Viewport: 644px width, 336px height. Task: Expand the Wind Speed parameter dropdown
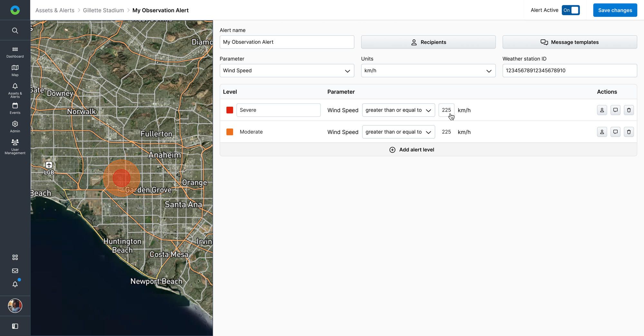point(287,71)
